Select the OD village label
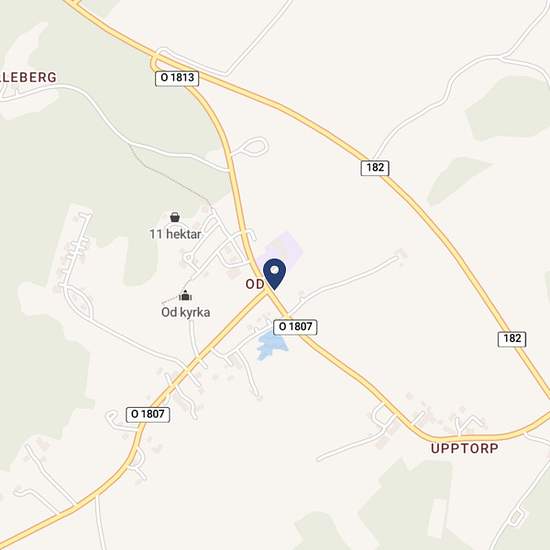 [x=255, y=284]
